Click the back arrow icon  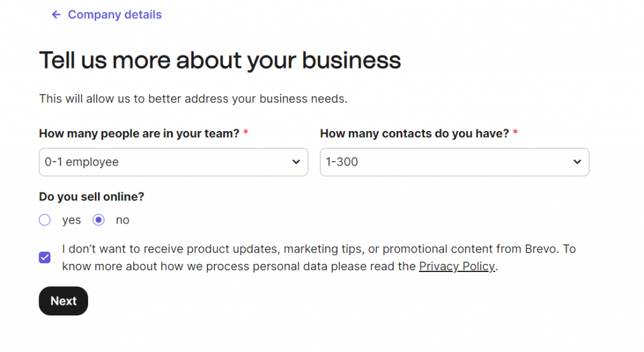coord(56,14)
